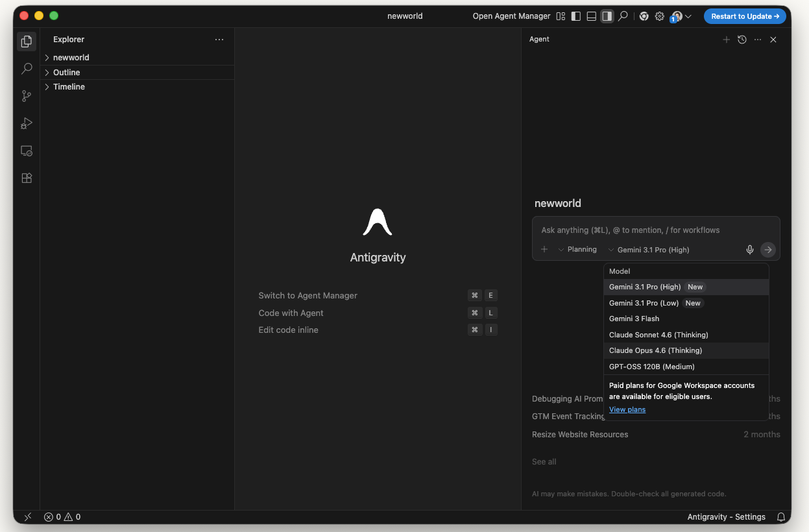
Task: Click the microphone voice input icon
Action: tap(750, 250)
